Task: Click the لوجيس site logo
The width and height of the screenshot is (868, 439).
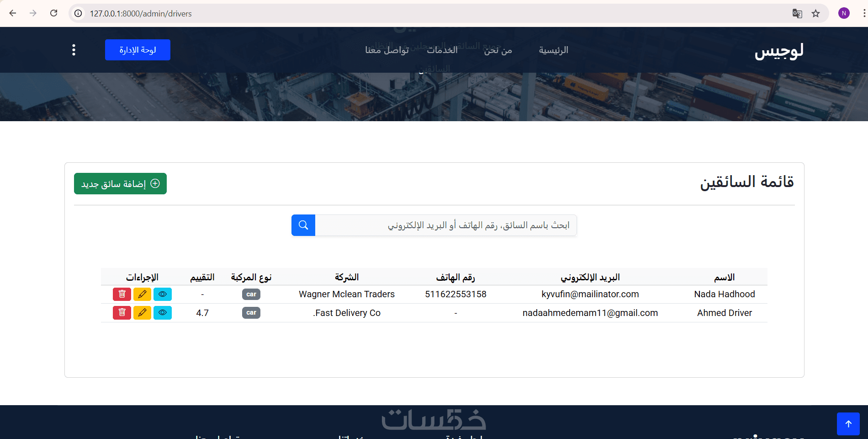Action: (x=779, y=50)
